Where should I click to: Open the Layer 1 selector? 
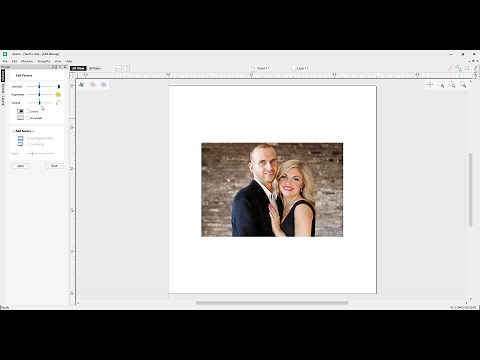(x=300, y=68)
